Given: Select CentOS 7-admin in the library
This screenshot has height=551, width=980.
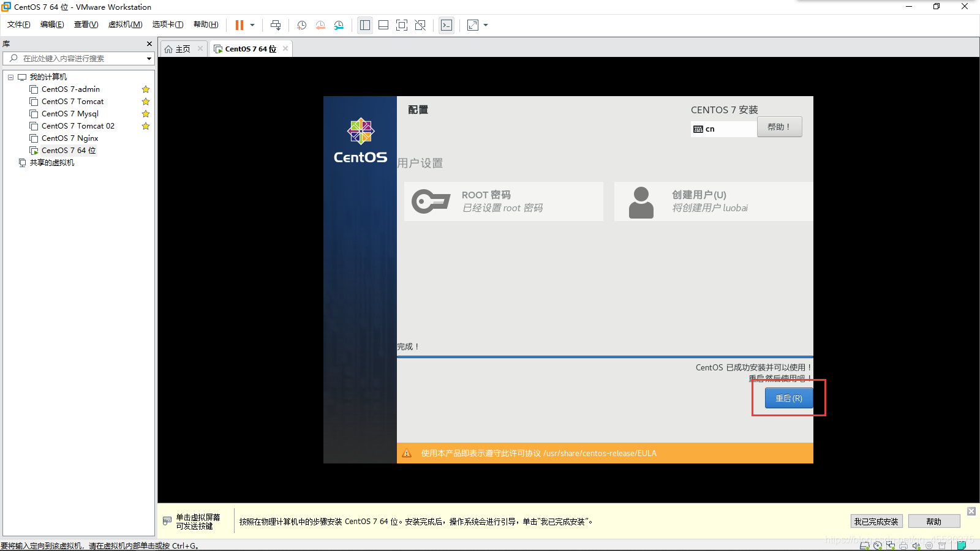Looking at the screenshot, I should click(x=70, y=89).
